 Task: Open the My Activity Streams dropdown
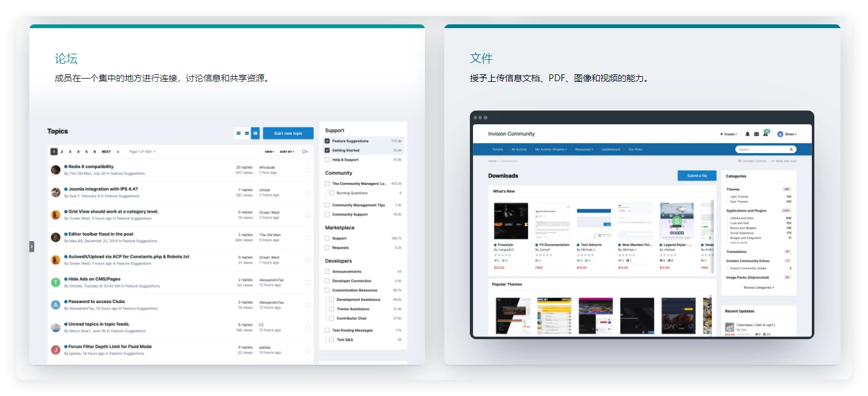pos(551,150)
